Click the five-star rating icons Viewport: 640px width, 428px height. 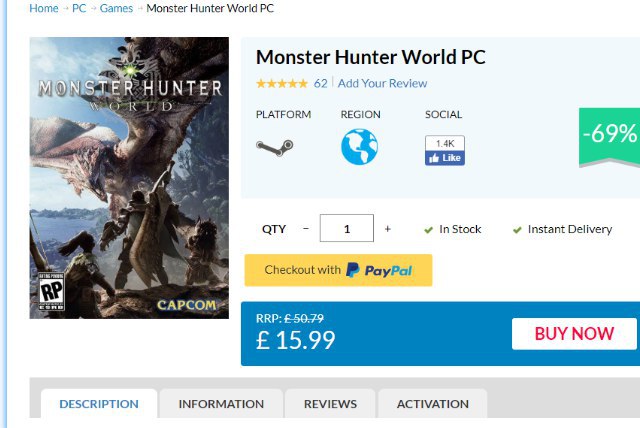pyautogui.click(x=281, y=83)
